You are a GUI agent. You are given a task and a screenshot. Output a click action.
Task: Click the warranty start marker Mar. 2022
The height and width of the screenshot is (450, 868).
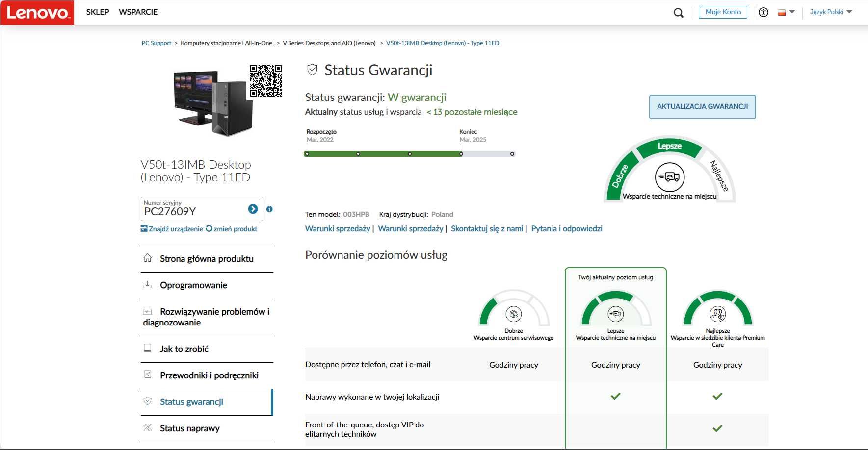pos(307,154)
